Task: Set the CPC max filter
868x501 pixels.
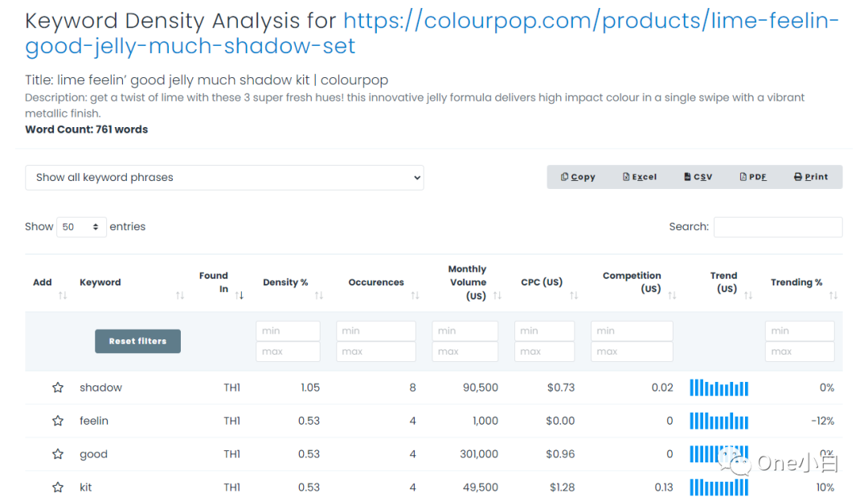Action: [x=544, y=351]
